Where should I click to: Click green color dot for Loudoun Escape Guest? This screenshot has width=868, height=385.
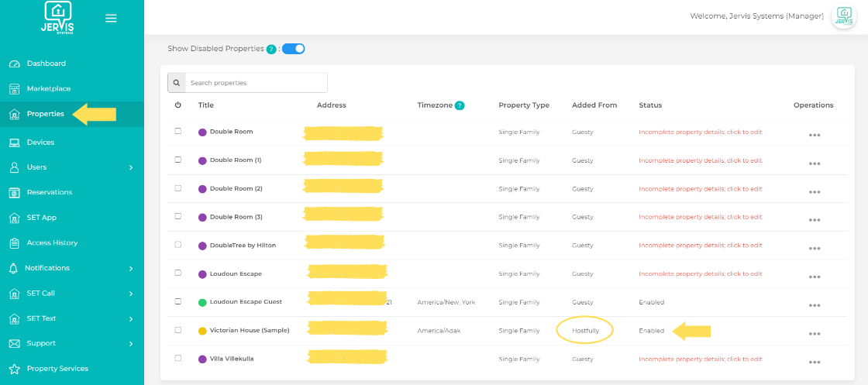click(202, 303)
